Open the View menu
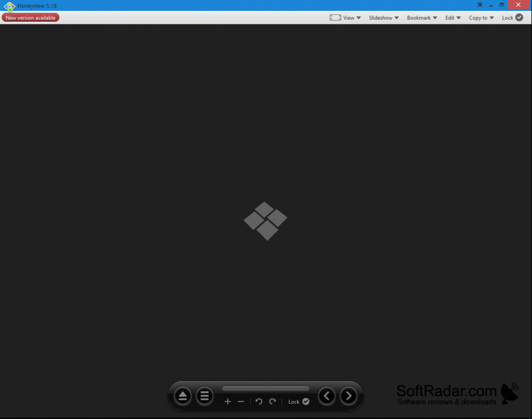 coord(348,17)
